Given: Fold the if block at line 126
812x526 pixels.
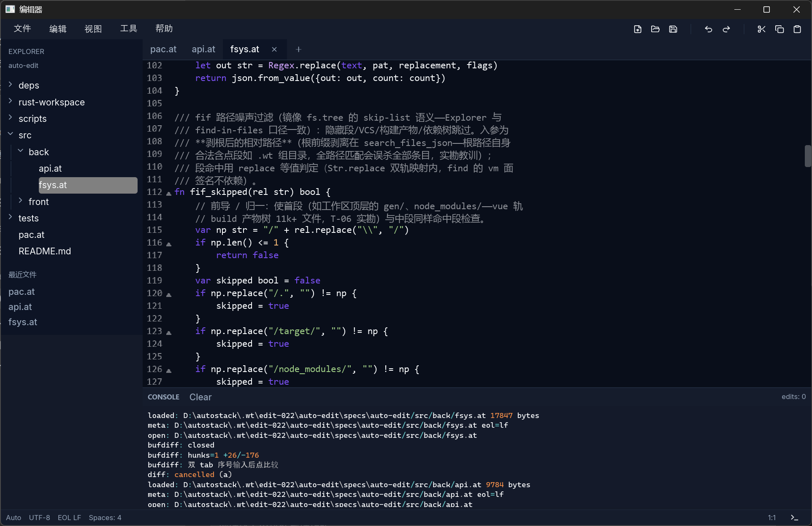Looking at the screenshot, I should pyautogui.click(x=169, y=371).
